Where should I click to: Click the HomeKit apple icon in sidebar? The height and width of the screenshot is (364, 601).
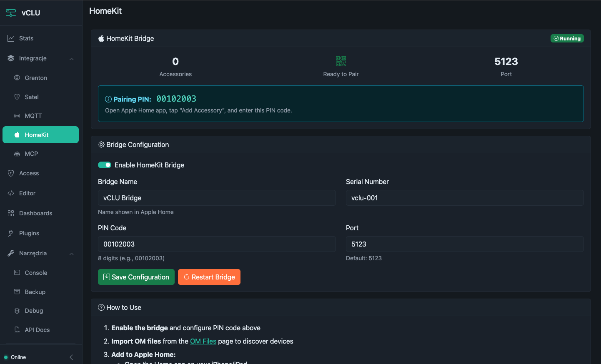pos(17,135)
